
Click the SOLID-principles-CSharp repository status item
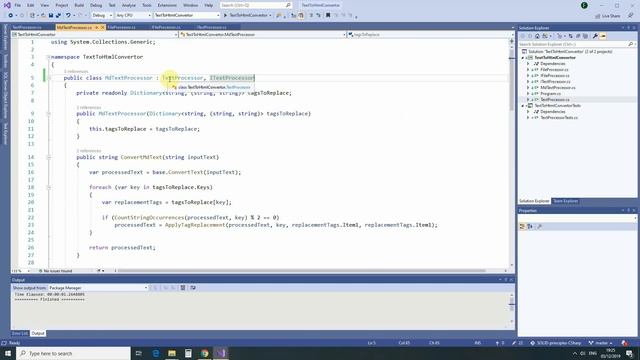click(557, 343)
